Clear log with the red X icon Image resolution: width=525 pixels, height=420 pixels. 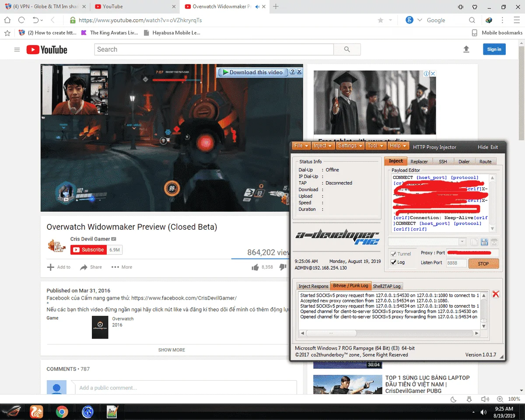496,294
